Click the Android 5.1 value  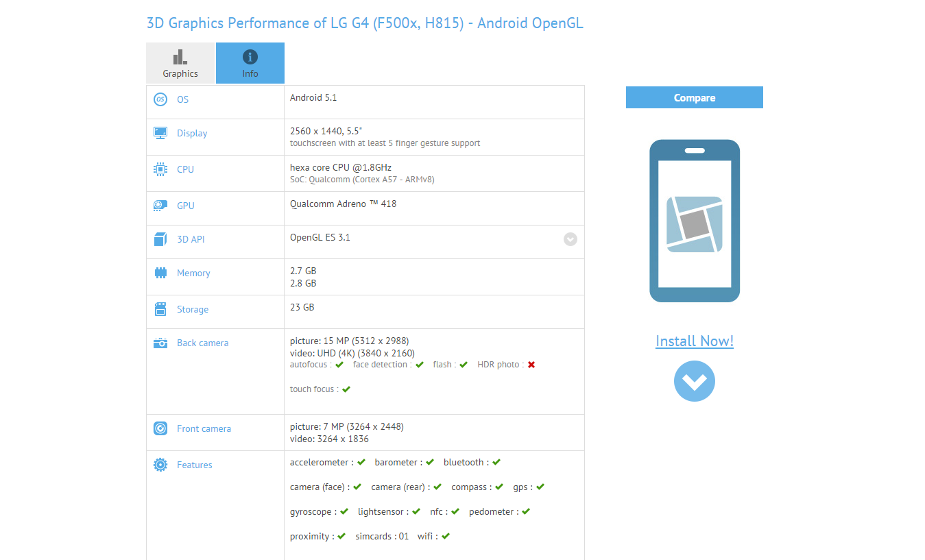point(313,97)
